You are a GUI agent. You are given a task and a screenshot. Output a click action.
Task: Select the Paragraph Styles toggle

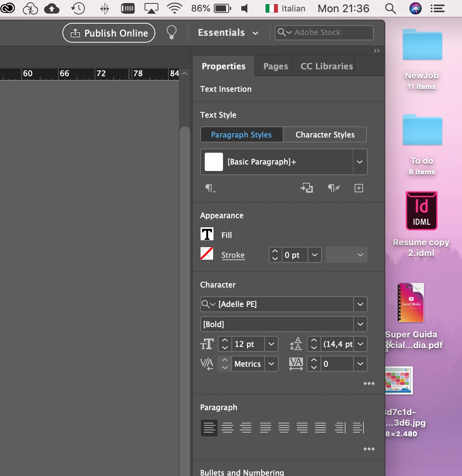(x=242, y=135)
